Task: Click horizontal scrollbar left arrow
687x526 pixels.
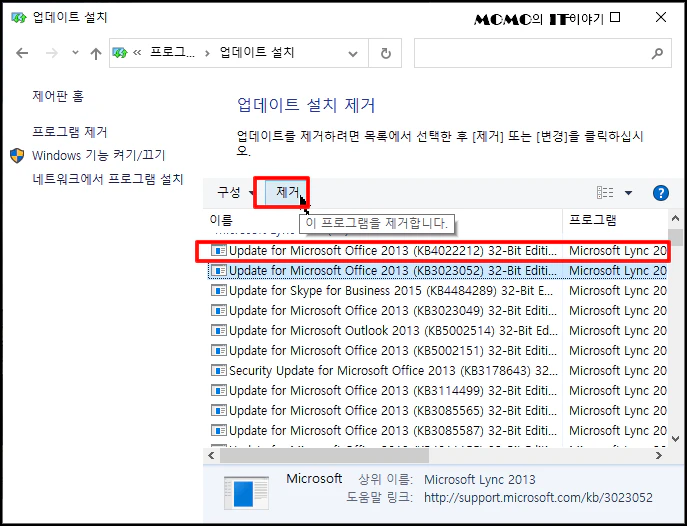Action: pyautogui.click(x=212, y=455)
